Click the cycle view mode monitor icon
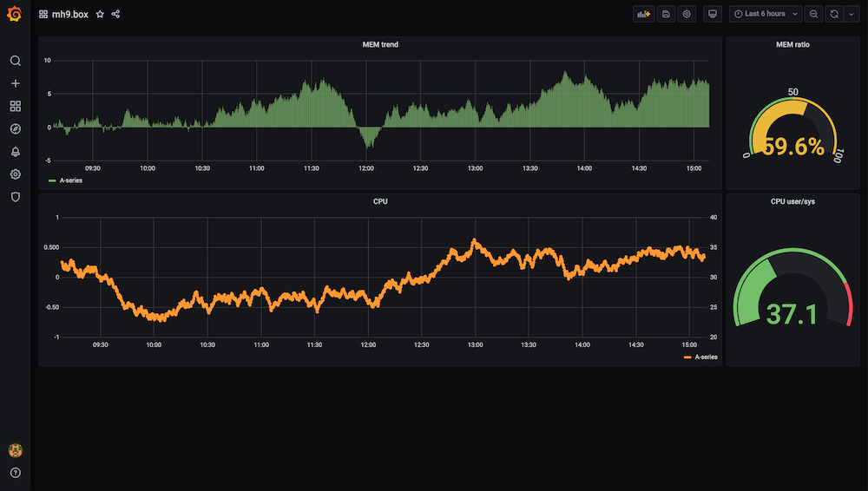The image size is (868, 491). click(x=713, y=14)
